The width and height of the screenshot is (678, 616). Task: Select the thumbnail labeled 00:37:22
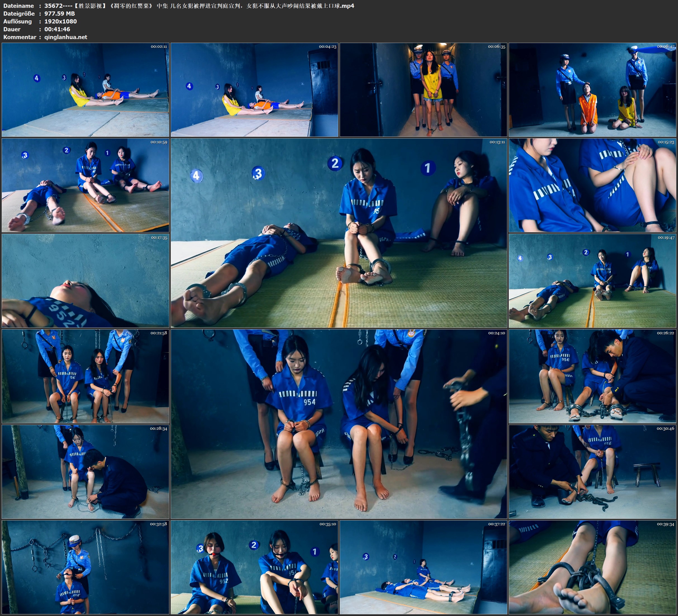(x=423, y=567)
